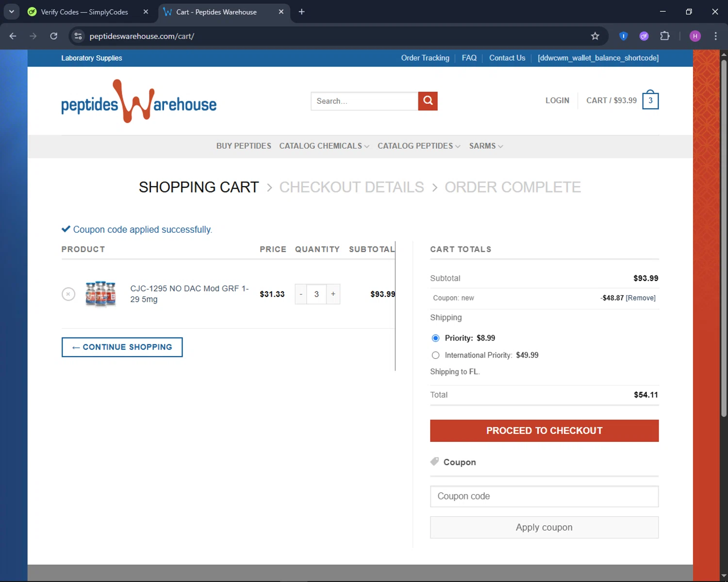Open the Order Tracking link
This screenshot has width=728, height=582.
click(x=425, y=58)
